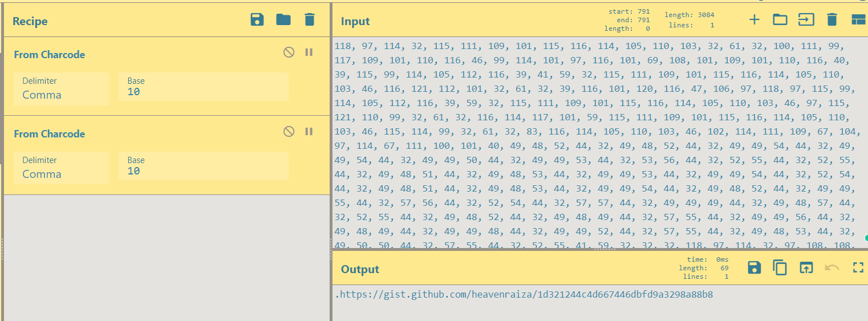Clear the recipe with the trash icon
Screen dimensions: 868x321
pos(310,20)
